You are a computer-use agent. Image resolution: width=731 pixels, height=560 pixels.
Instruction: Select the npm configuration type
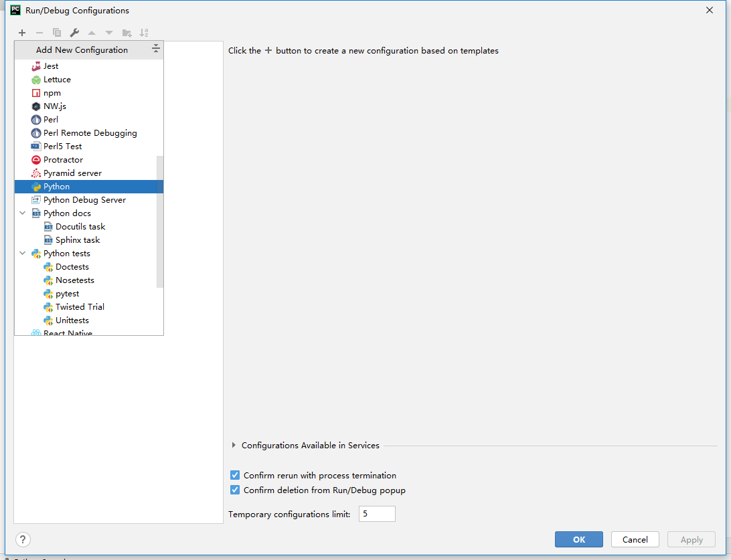click(89, 93)
